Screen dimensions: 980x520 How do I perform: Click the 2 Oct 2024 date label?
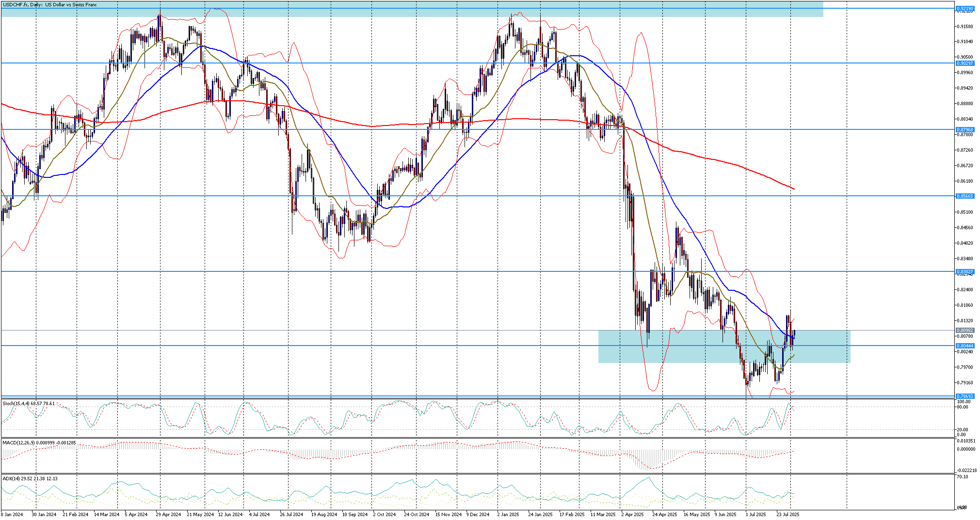point(384,515)
